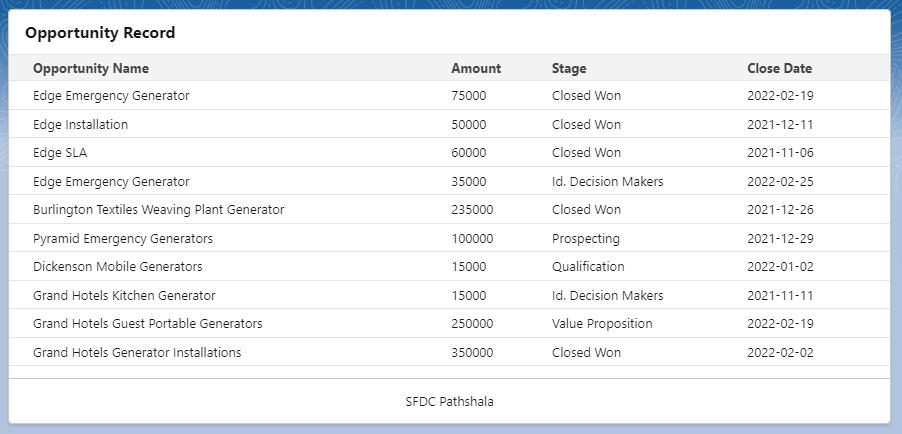Click the Amount column header
Image resolution: width=902 pixels, height=434 pixels.
[x=476, y=69]
